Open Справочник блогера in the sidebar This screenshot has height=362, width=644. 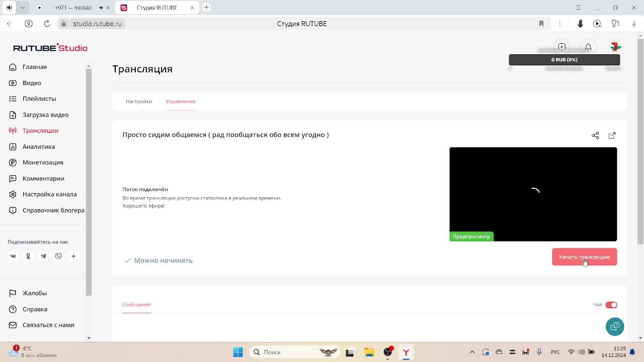(x=53, y=210)
